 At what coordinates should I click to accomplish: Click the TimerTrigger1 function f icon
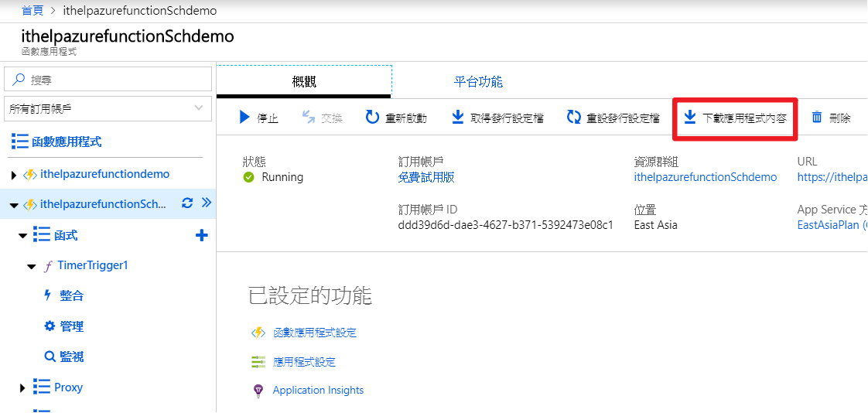48,266
